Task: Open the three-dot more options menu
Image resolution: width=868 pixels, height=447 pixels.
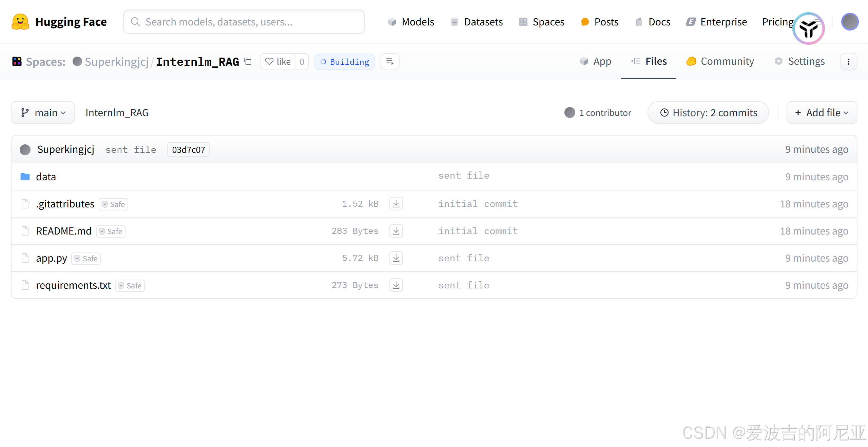Action: 848,61
